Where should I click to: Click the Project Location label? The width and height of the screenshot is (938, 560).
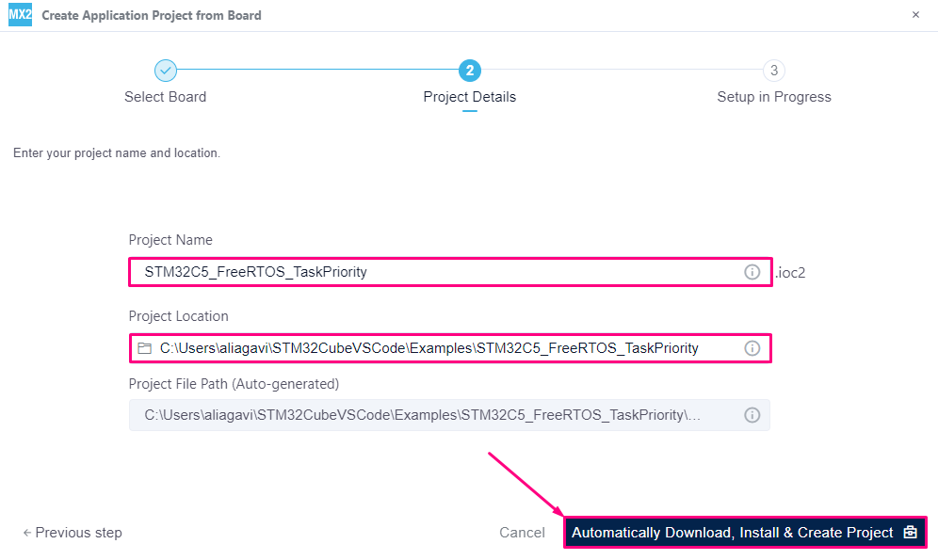[178, 316]
